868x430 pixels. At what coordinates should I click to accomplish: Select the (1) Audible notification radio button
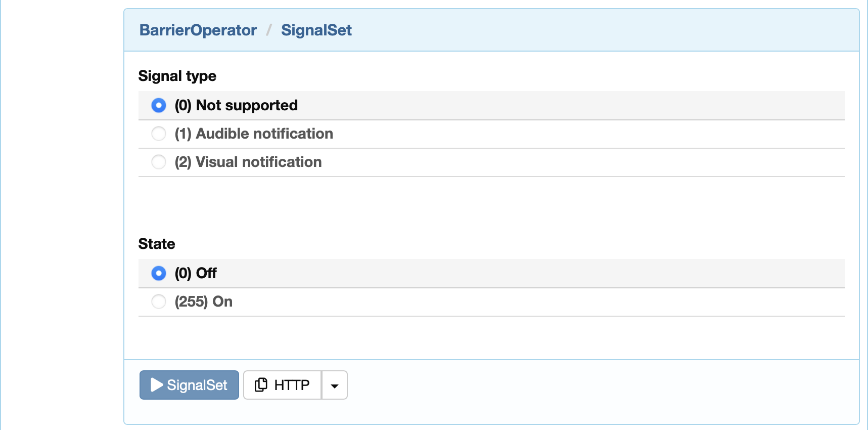tap(159, 134)
